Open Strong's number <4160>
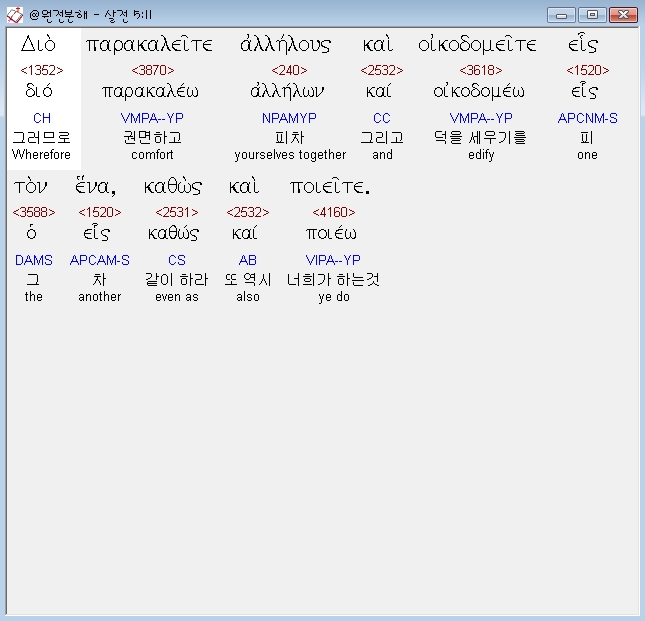Screen dimensions: 645x621 point(334,212)
